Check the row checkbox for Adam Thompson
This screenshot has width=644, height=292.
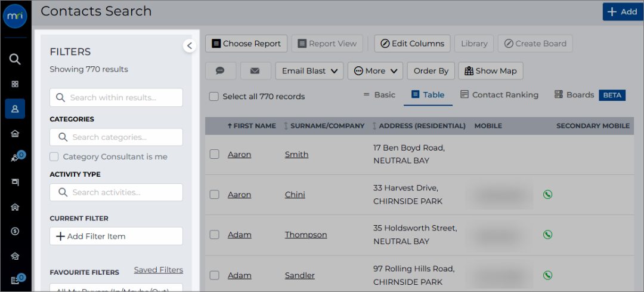(x=215, y=235)
